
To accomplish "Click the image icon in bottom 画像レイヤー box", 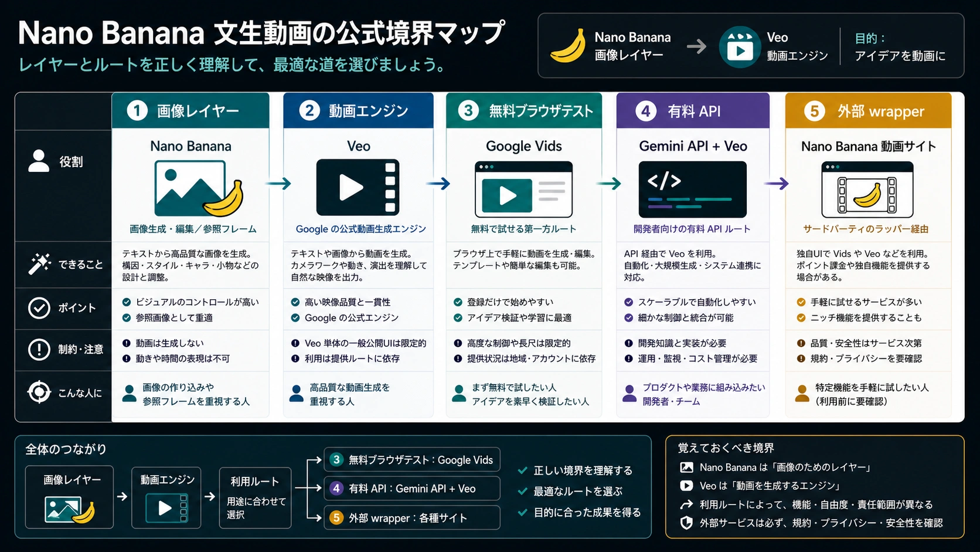I will tap(69, 510).
